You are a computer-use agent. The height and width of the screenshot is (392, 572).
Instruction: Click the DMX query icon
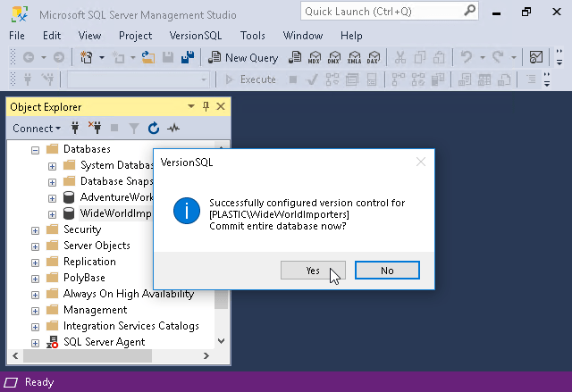334,57
